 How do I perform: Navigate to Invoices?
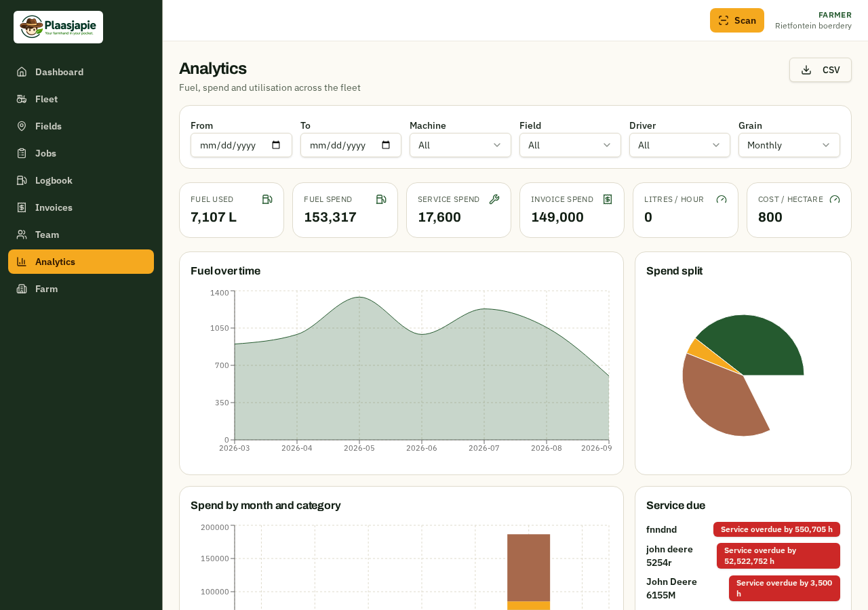coord(81,207)
